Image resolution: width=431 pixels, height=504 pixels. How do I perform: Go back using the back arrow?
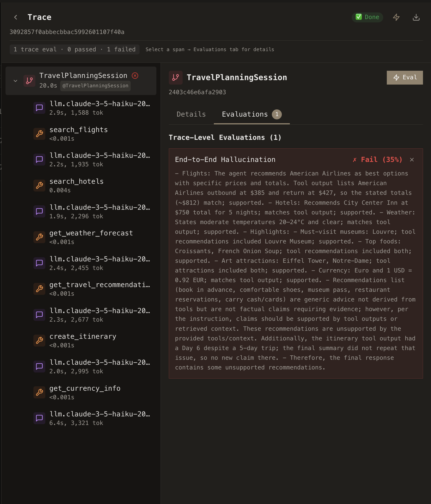(16, 17)
